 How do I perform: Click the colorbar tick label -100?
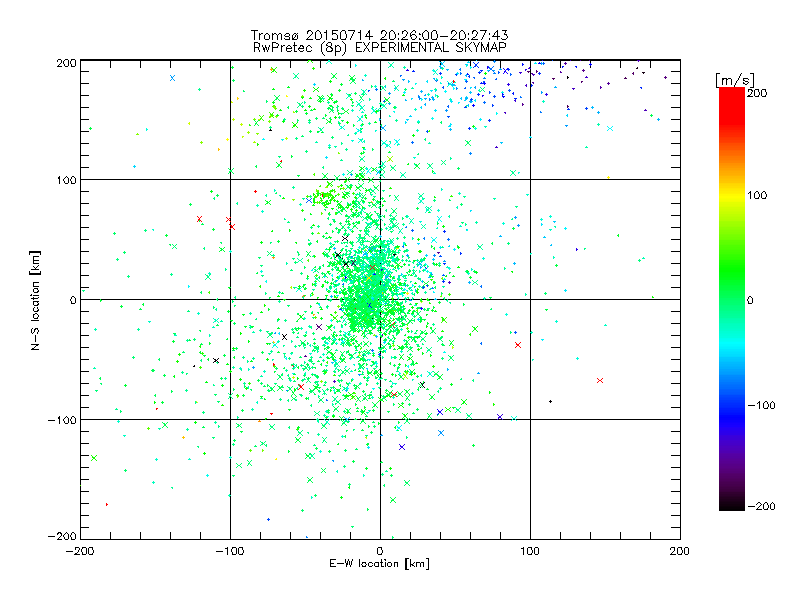coord(761,406)
